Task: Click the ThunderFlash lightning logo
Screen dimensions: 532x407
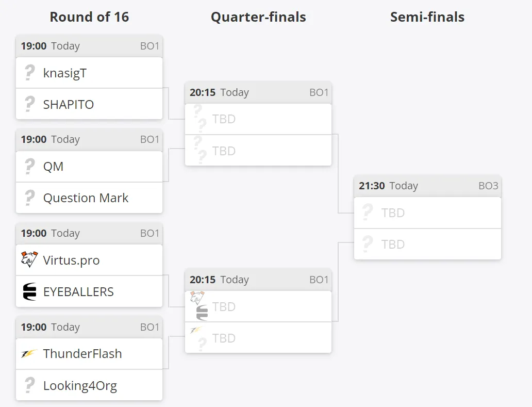Action: click(x=29, y=354)
